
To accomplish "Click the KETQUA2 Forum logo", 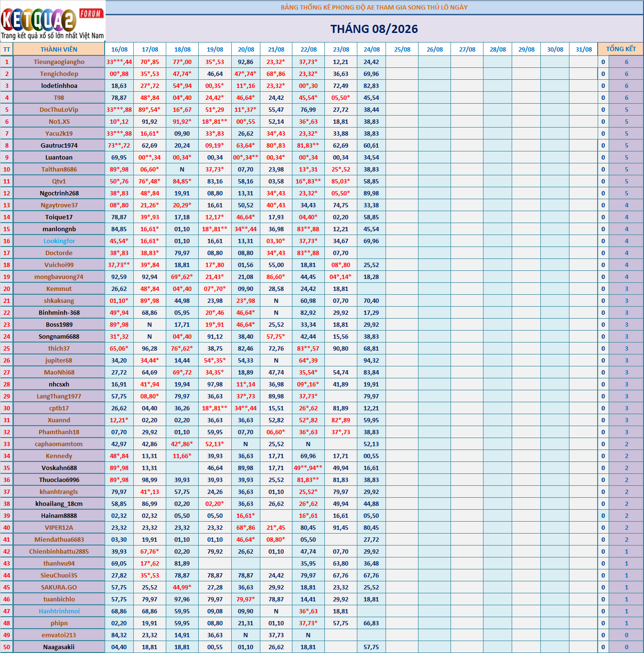I will pyautogui.click(x=53, y=21).
